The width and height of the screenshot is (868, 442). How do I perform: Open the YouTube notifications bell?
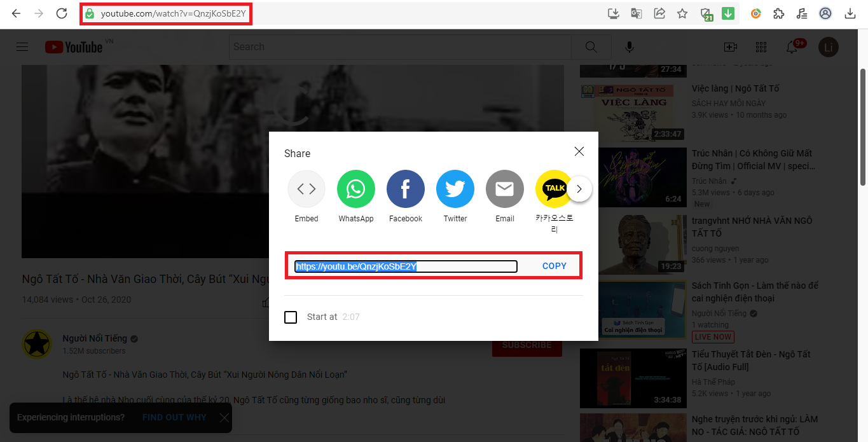(x=792, y=47)
